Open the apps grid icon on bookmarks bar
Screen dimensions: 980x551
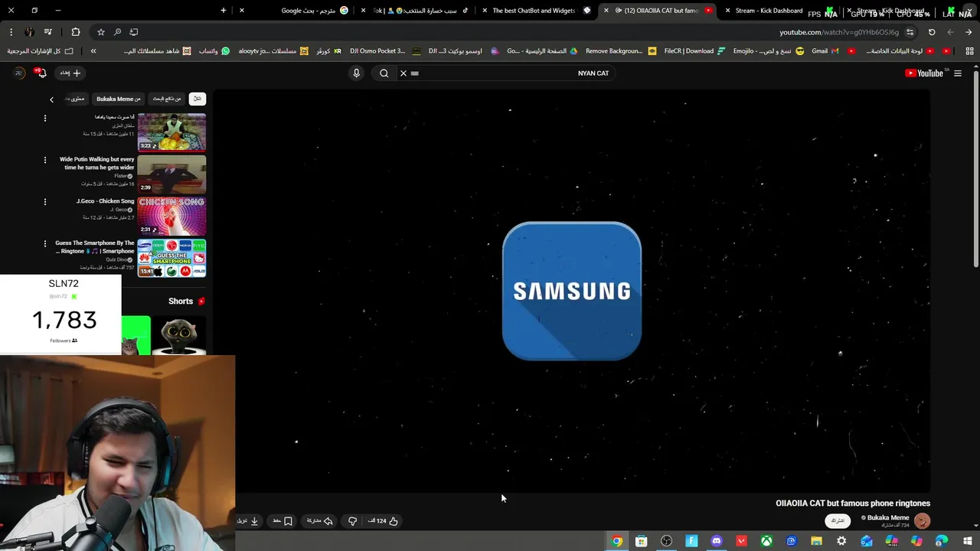tap(969, 51)
